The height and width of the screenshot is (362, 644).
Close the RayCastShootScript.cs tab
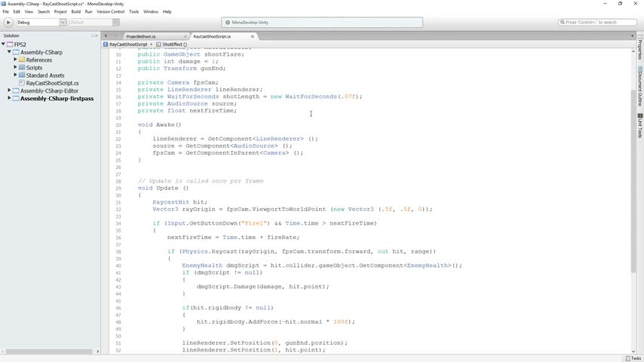tap(252, 36)
